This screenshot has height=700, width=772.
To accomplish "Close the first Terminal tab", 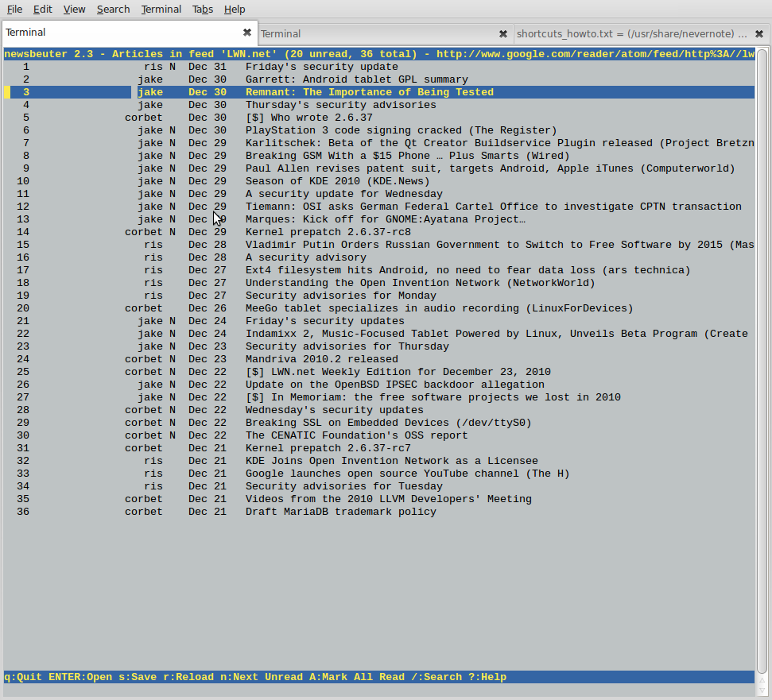I will (247, 33).
